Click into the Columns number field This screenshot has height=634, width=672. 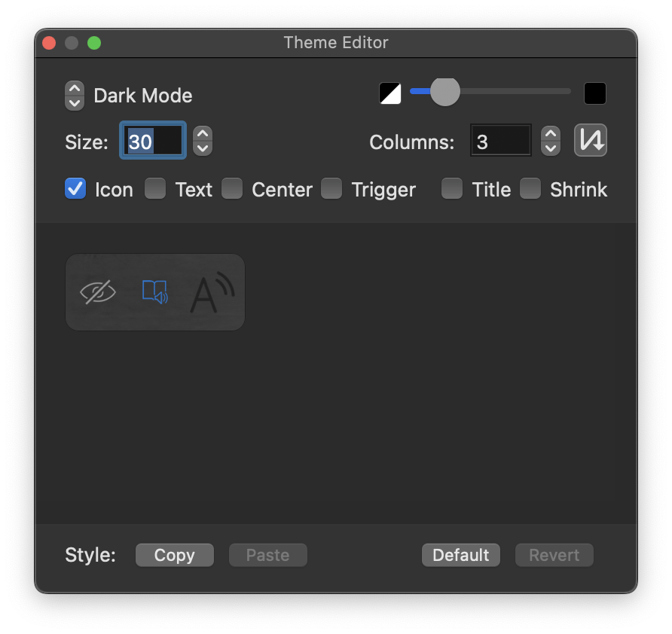(501, 141)
